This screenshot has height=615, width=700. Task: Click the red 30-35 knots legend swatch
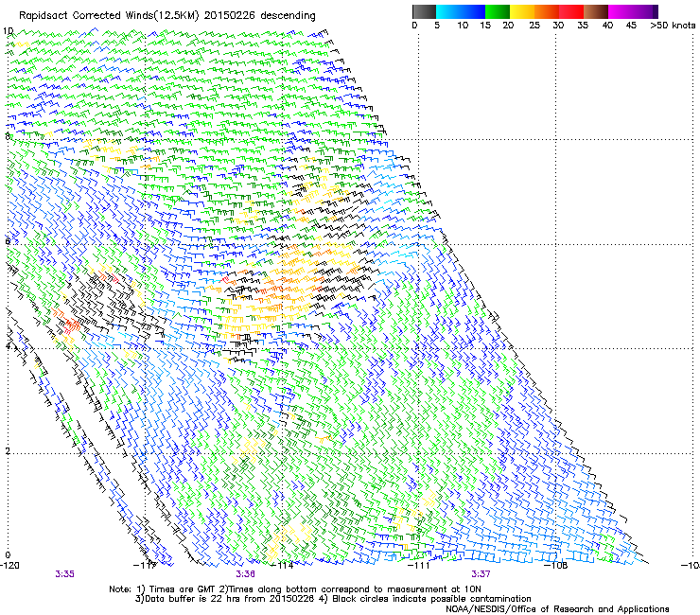tap(571, 11)
